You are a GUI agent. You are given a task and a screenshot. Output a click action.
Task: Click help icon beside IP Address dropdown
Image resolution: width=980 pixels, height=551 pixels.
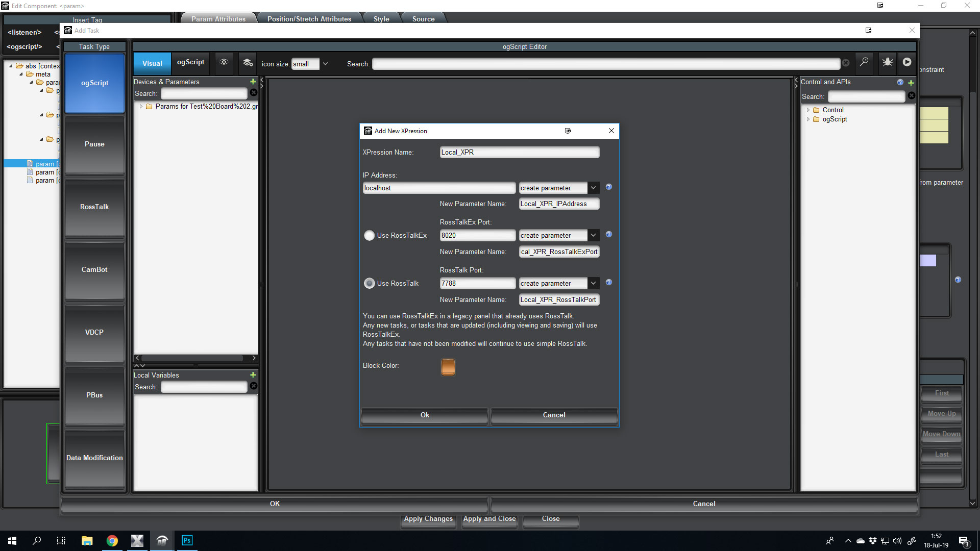pos(608,187)
